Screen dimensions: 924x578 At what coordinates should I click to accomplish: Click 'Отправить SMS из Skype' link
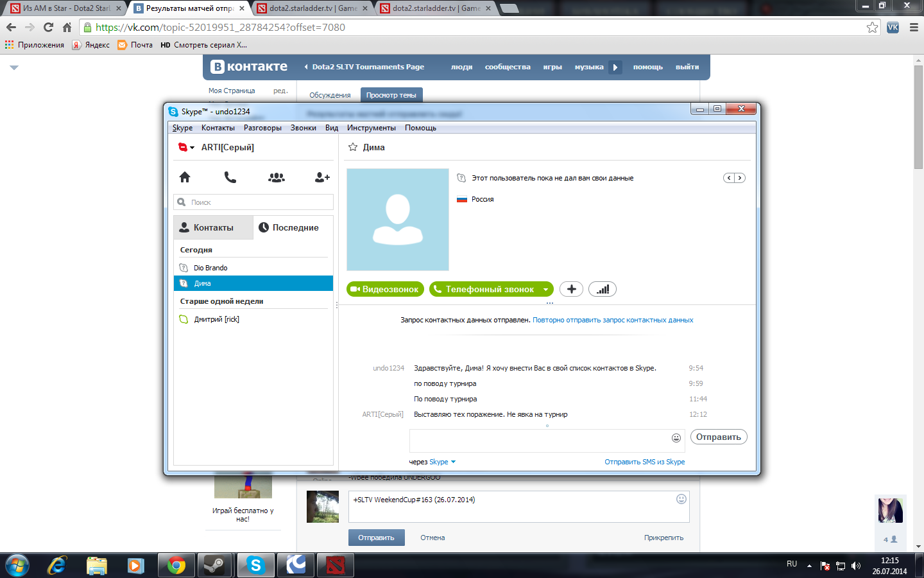click(644, 462)
